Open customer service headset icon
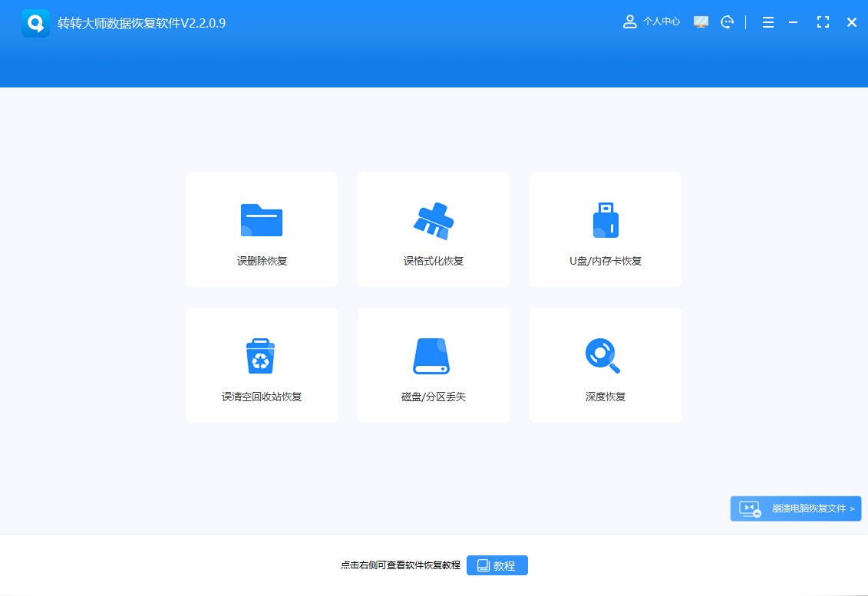The height and width of the screenshot is (596, 868). click(x=727, y=21)
